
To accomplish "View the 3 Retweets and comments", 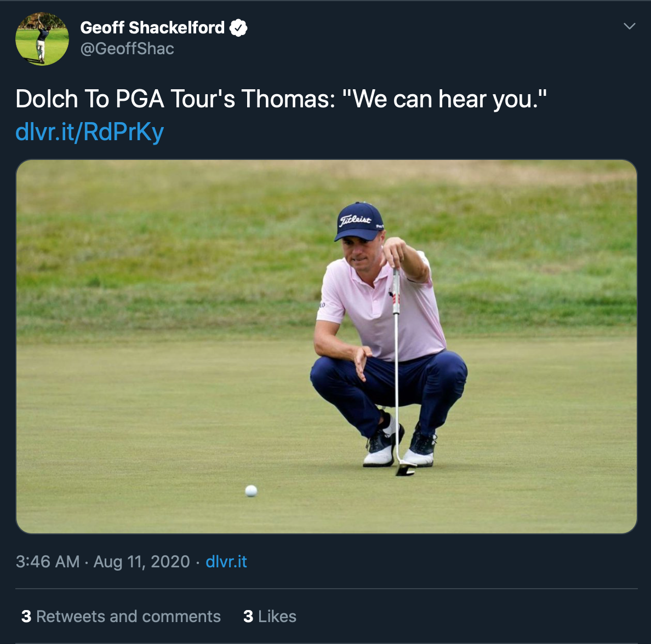I will pyautogui.click(x=121, y=616).
